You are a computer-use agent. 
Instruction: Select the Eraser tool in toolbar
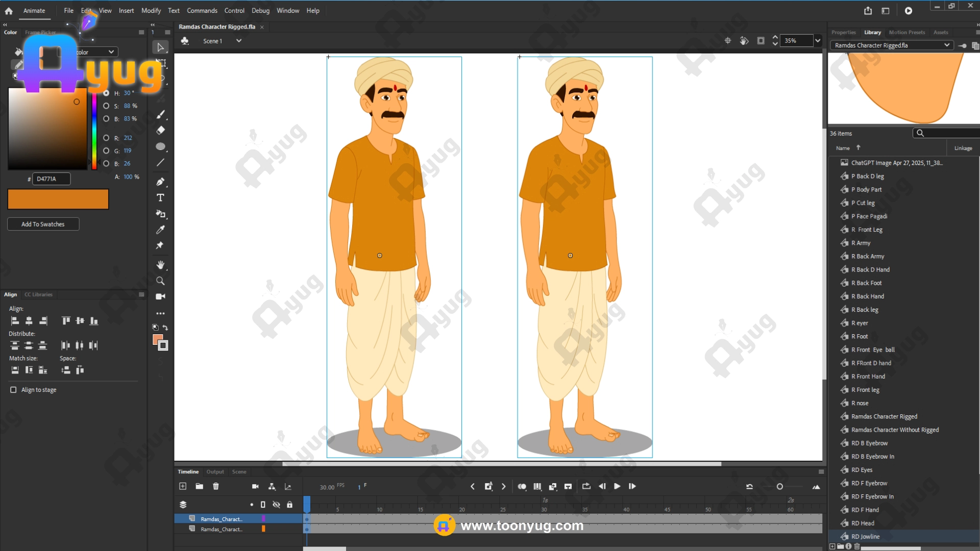(x=160, y=130)
